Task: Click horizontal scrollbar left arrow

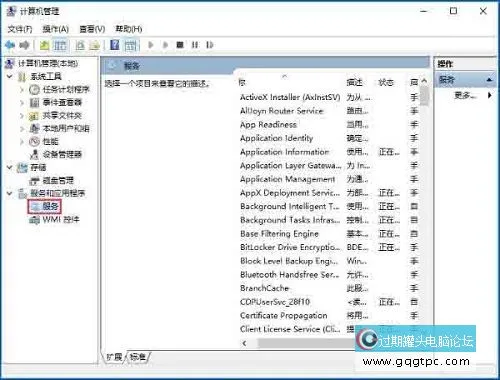Action: pos(244,343)
